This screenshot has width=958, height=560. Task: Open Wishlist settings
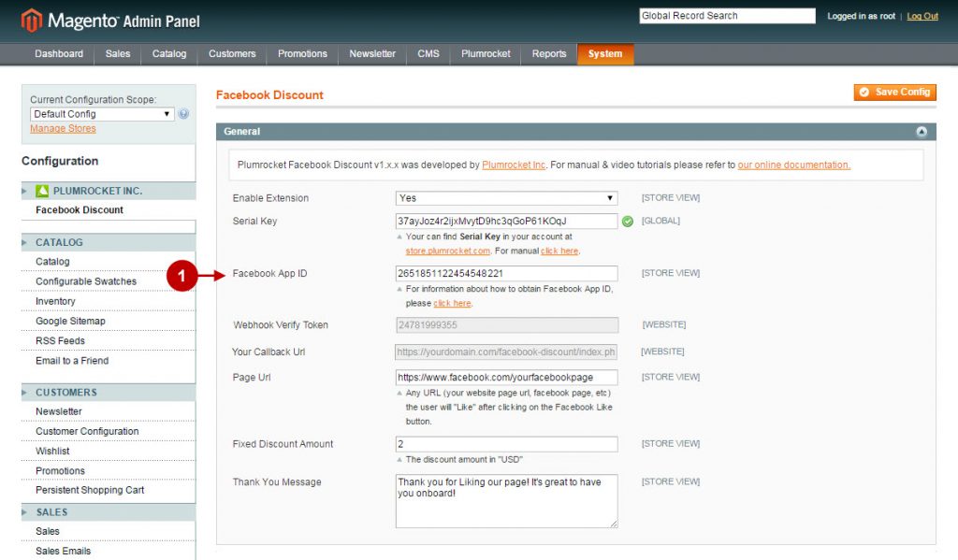(x=52, y=452)
